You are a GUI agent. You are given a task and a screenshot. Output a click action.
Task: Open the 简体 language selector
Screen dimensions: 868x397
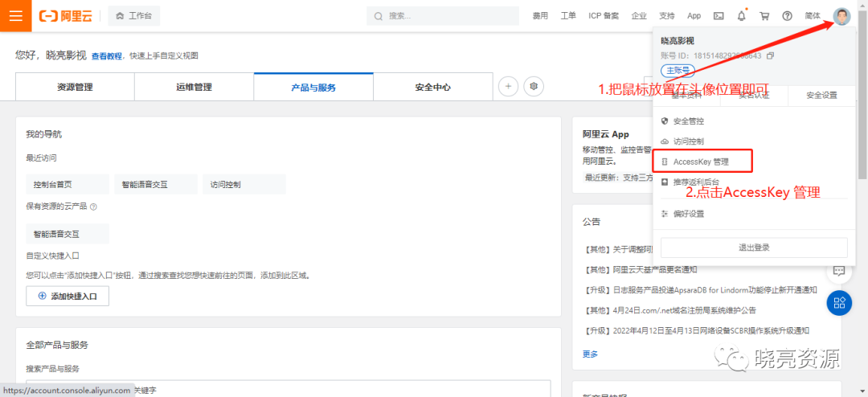(x=813, y=16)
